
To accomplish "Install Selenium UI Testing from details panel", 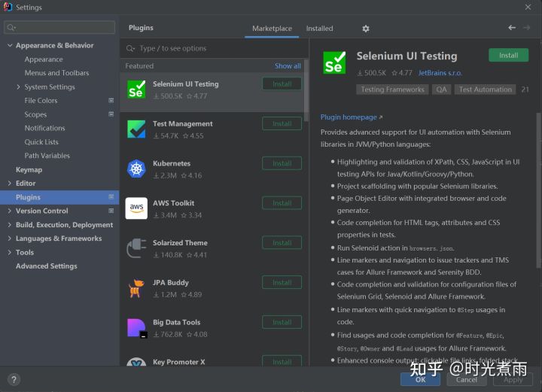I will 508,55.
